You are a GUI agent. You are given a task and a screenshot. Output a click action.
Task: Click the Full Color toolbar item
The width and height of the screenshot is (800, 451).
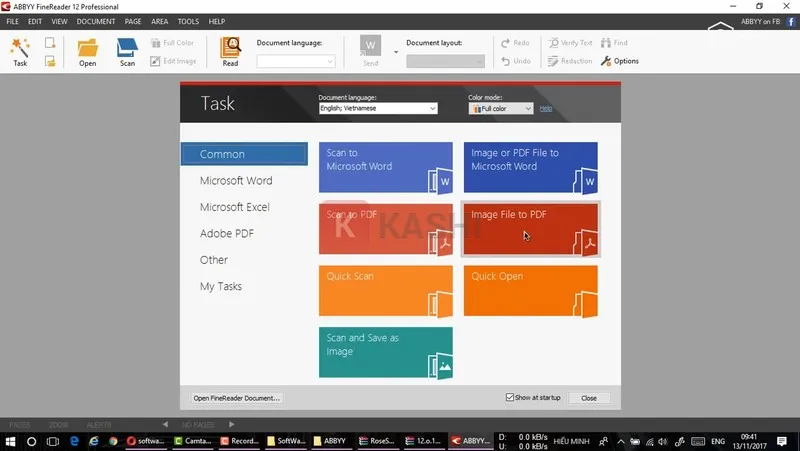(x=172, y=43)
